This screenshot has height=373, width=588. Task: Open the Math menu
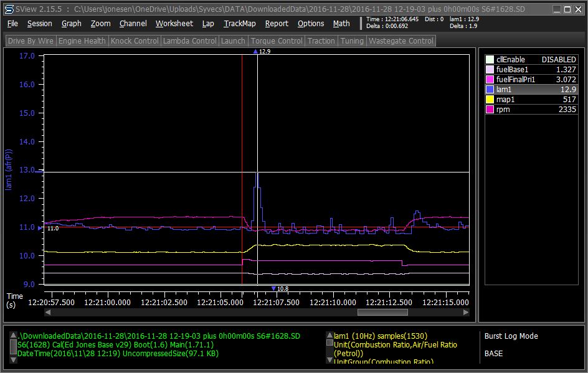341,24
